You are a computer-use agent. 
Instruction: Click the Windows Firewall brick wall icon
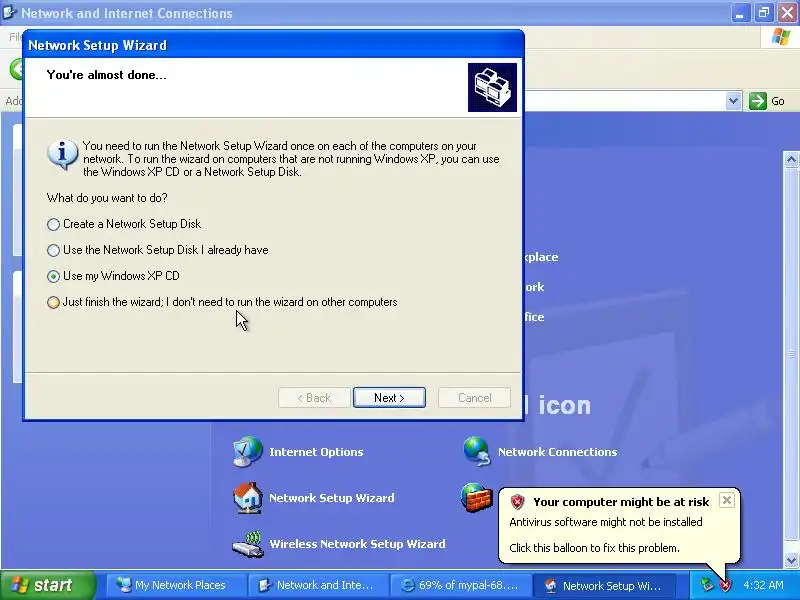(477, 497)
